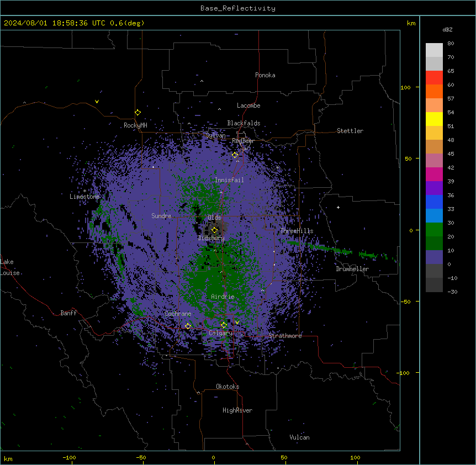Click the Ponoka city label

click(x=265, y=75)
